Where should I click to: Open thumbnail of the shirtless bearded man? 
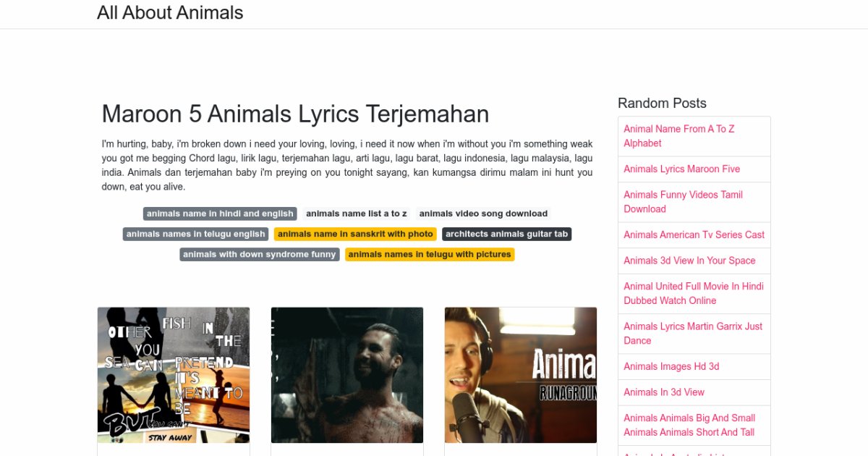(347, 375)
